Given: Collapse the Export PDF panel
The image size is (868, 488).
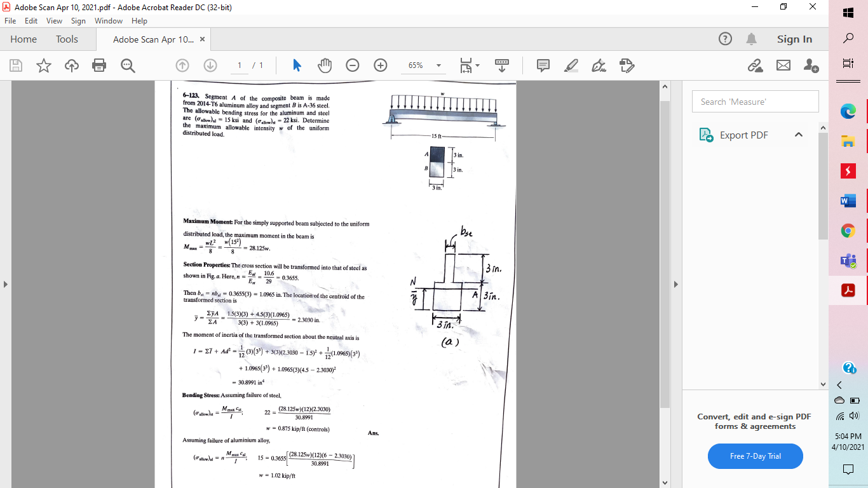Looking at the screenshot, I should (x=799, y=135).
